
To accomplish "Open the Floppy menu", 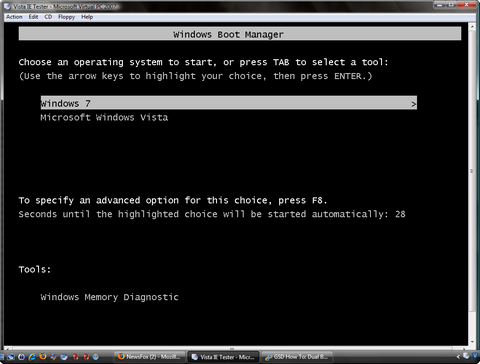I will tap(66, 17).
